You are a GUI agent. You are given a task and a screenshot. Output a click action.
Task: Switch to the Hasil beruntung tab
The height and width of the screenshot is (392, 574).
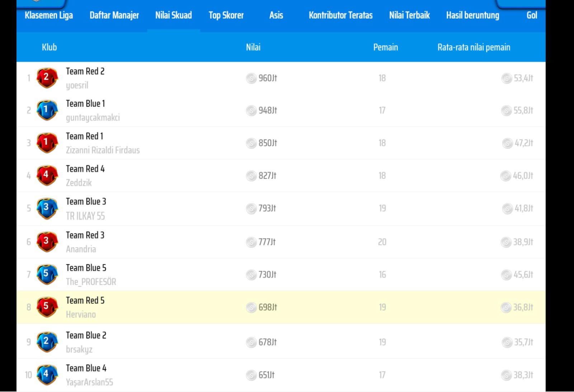pyautogui.click(x=472, y=15)
